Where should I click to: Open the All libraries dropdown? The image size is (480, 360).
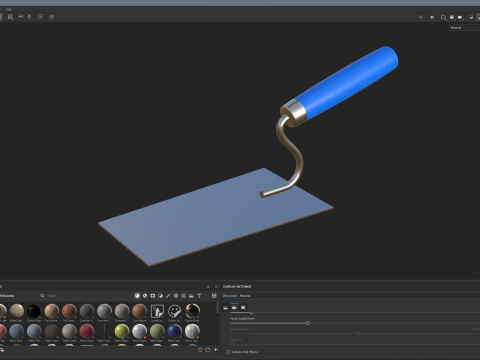(x=7, y=296)
